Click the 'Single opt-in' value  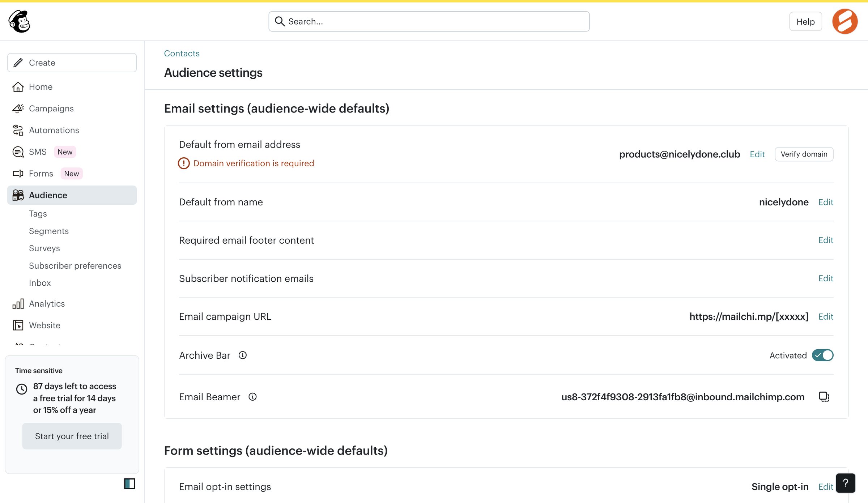[780, 487]
